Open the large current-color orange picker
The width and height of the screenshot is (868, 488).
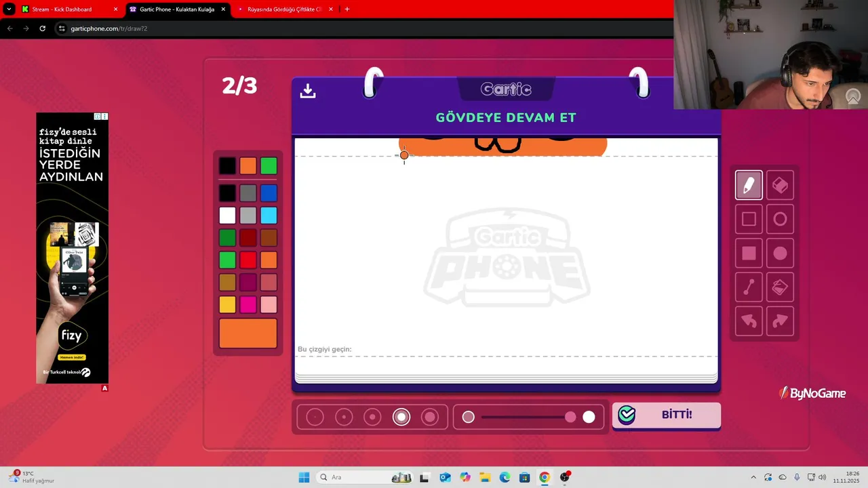click(x=248, y=333)
